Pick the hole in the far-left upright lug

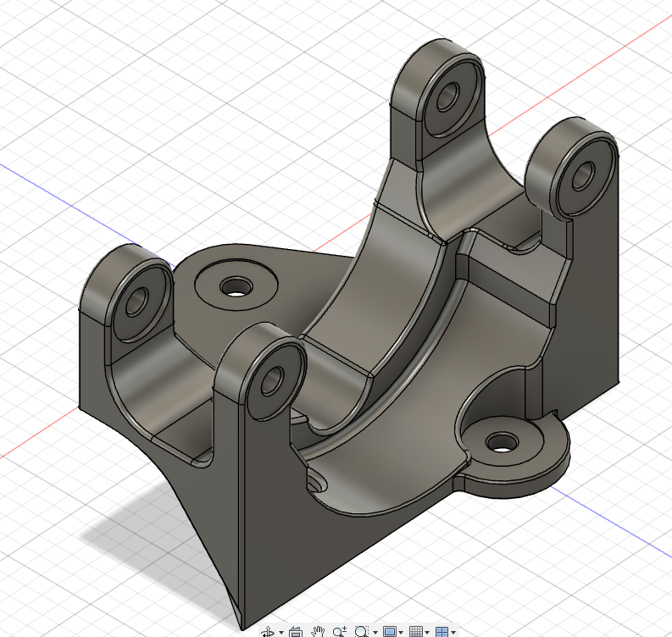(x=138, y=299)
